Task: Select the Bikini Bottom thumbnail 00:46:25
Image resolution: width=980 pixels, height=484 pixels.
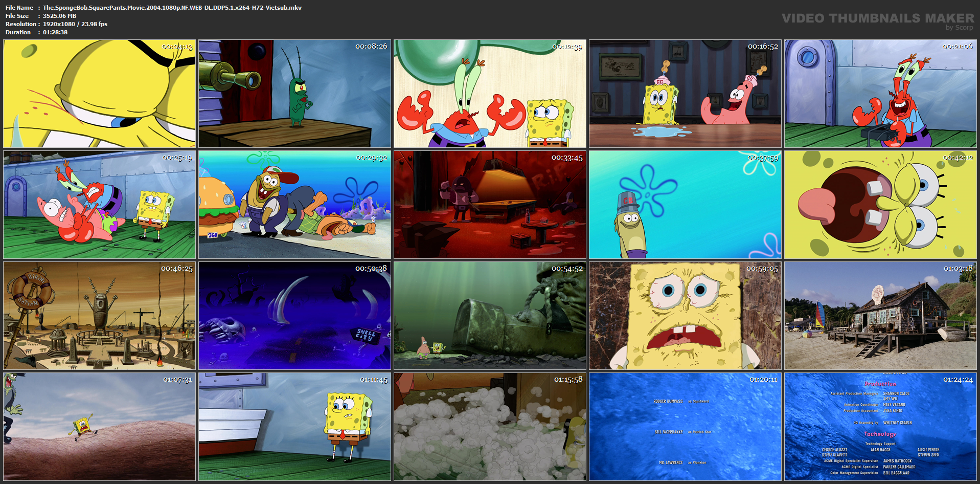Action: 100,316
